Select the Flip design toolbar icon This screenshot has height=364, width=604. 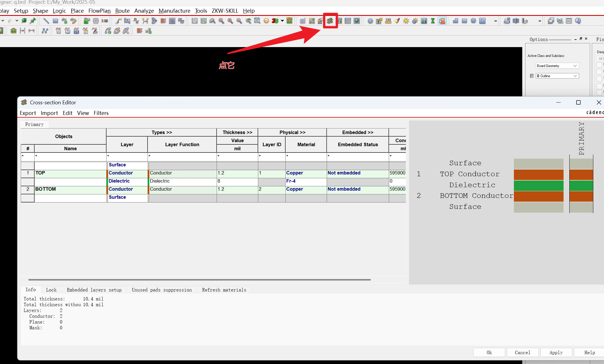[x=289, y=21]
